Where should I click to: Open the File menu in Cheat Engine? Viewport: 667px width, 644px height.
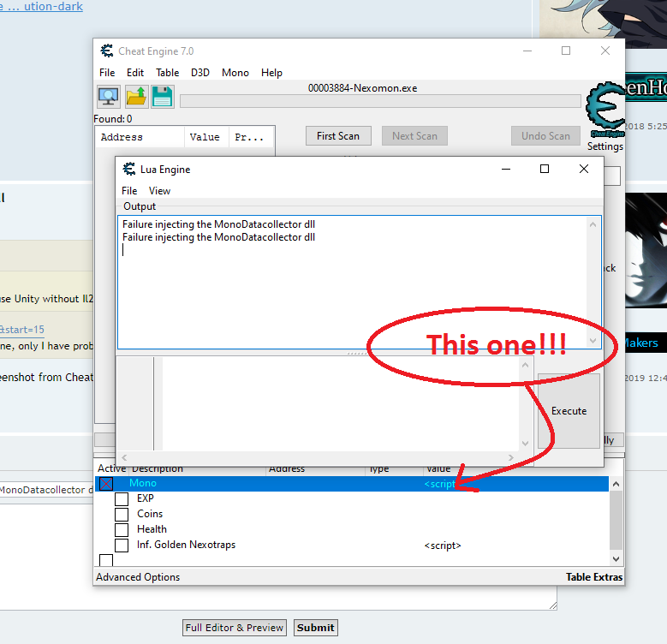tap(107, 73)
